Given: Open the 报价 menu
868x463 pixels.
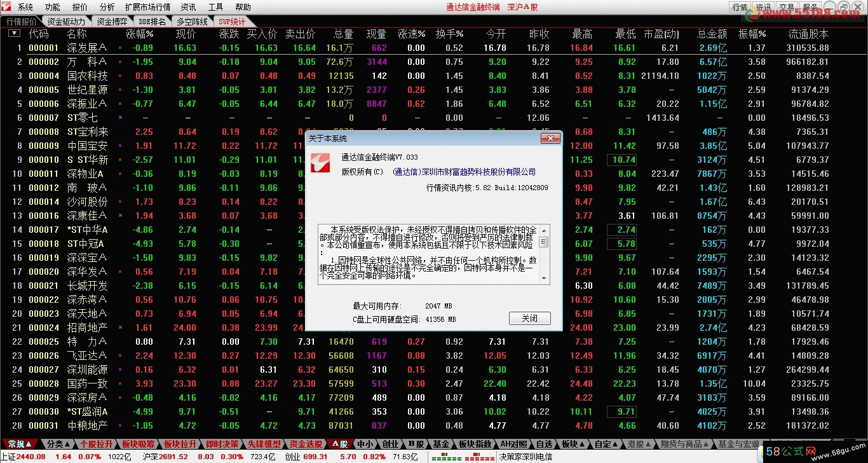Looking at the screenshot, I should click(x=80, y=7).
